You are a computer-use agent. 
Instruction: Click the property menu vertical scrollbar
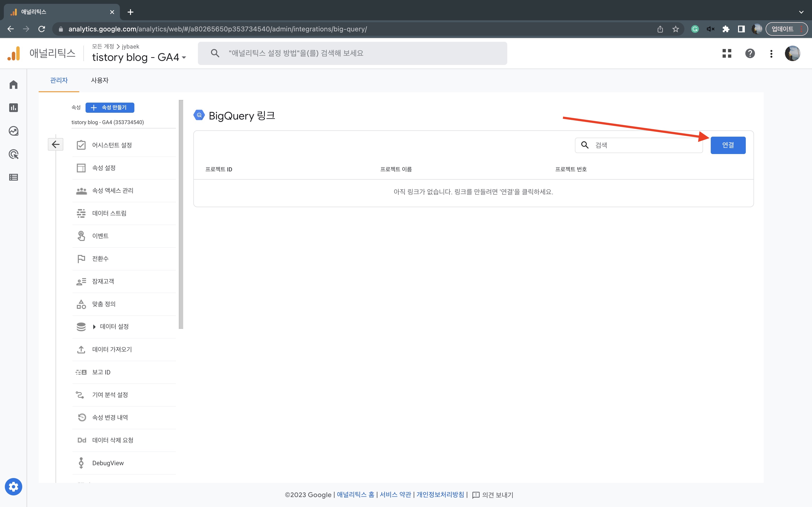181,215
